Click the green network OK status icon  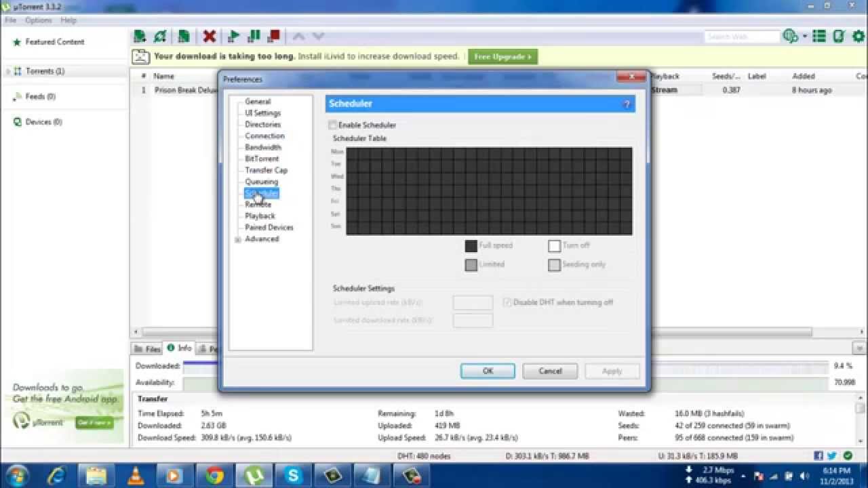(x=847, y=456)
